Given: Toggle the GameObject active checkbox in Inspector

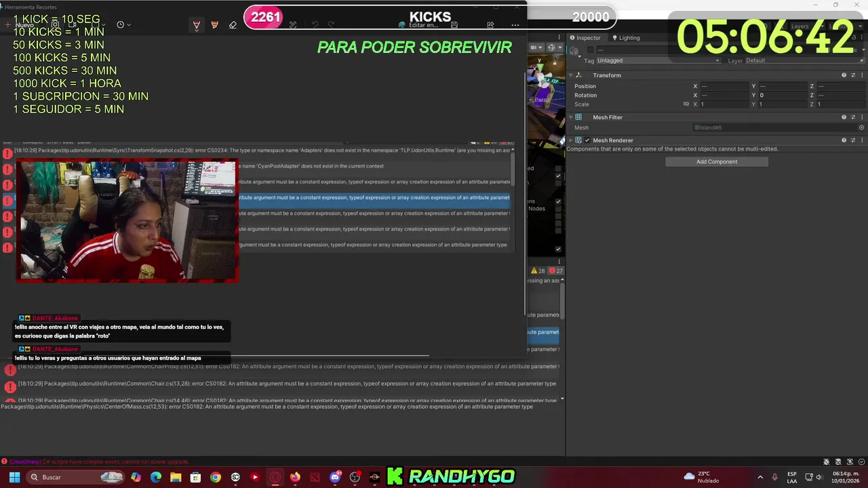Looking at the screenshot, I should tap(591, 50).
